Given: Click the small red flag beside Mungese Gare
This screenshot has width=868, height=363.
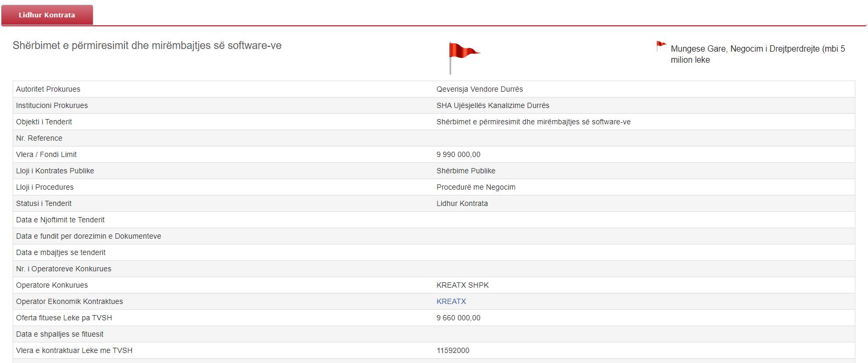Looking at the screenshot, I should [661, 46].
